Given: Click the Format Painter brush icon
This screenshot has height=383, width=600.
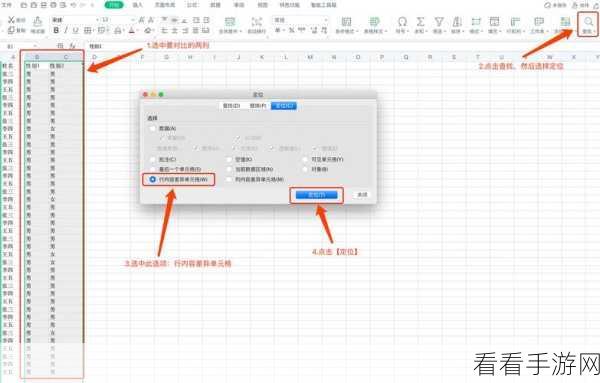Looking at the screenshot, I should [x=37, y=21].
